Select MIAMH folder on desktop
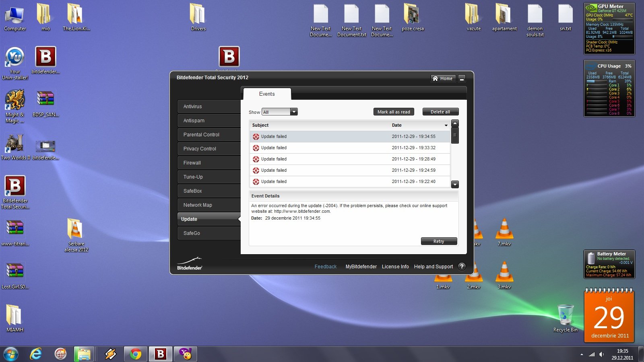644x362 pixels. tap(15, 318)
